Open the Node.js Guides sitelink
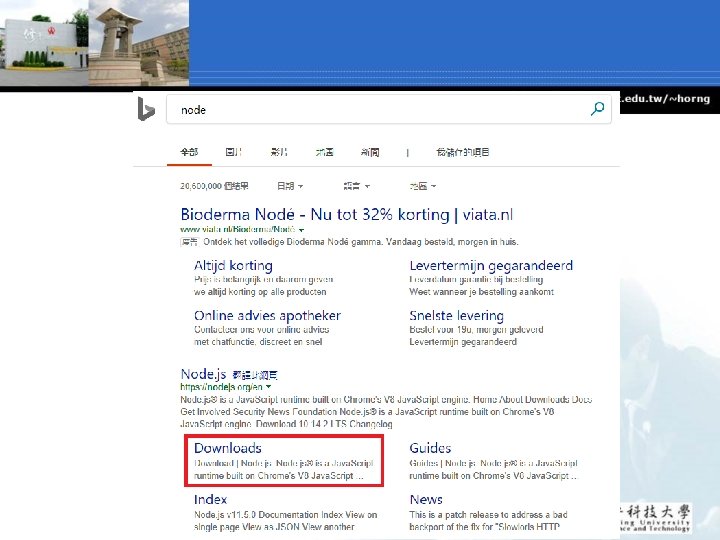720x540 pixels. click(x=430, y=448)
